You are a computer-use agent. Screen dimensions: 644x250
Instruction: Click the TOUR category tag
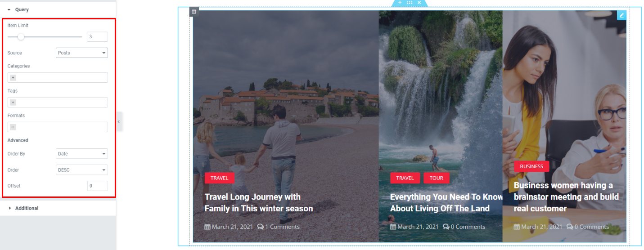436,178
